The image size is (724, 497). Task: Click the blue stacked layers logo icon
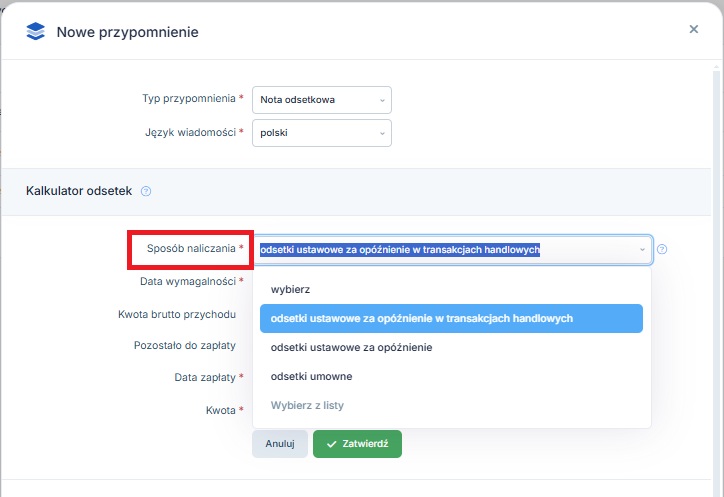36,31
